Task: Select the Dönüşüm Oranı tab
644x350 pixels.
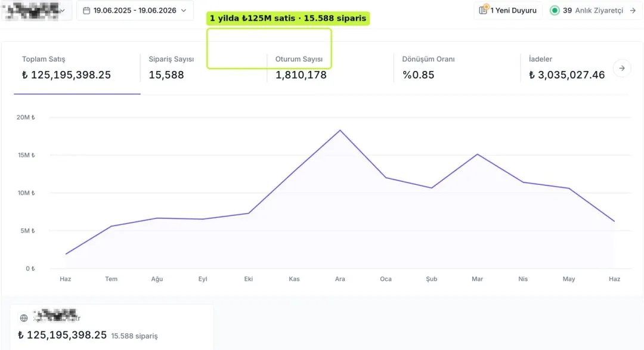Action: pyautogui.click(x=457, y=68)
